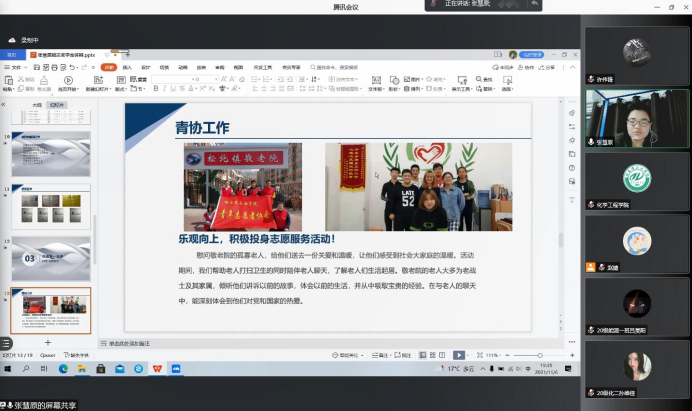This screenshot has width=692, height=411.
Task: Click the Paste clipboard icon
Action: tap(8, 80)
